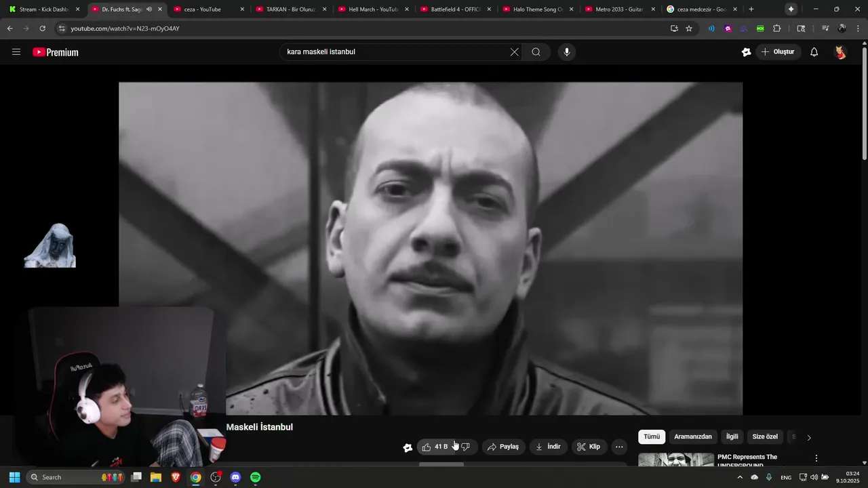
Task: Launch Brave browser from taskbar
Action: coord(176,477)
